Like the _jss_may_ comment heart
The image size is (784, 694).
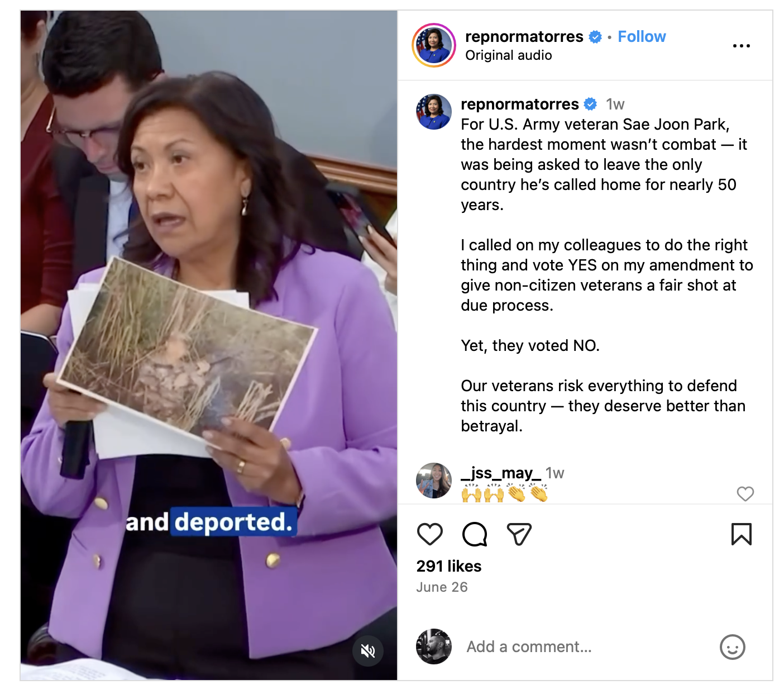(x=745, y=493)
